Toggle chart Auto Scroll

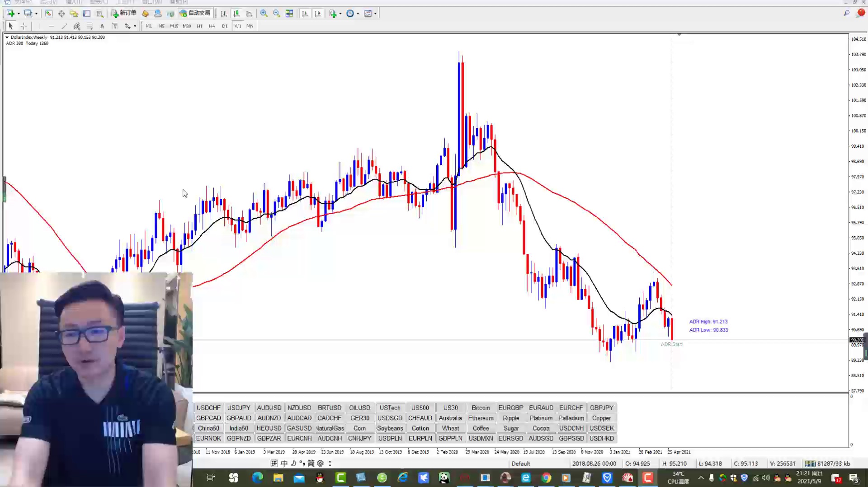pyautogui.click(x=305, y=14)
